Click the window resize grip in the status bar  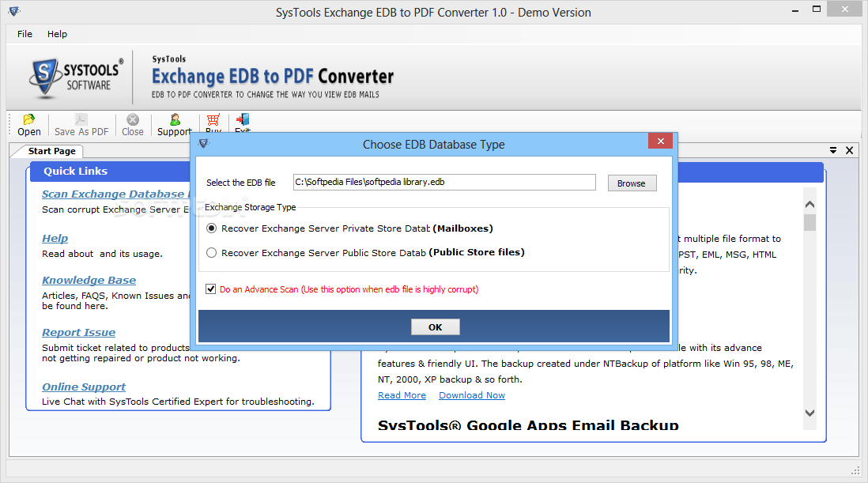coord(855,471)
